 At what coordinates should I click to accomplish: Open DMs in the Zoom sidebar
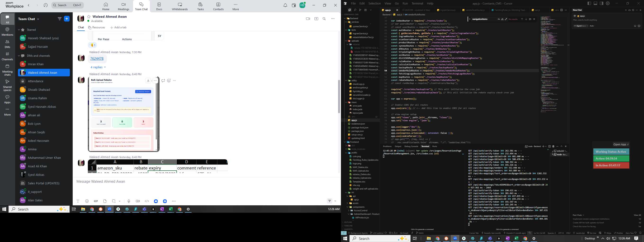7,44
